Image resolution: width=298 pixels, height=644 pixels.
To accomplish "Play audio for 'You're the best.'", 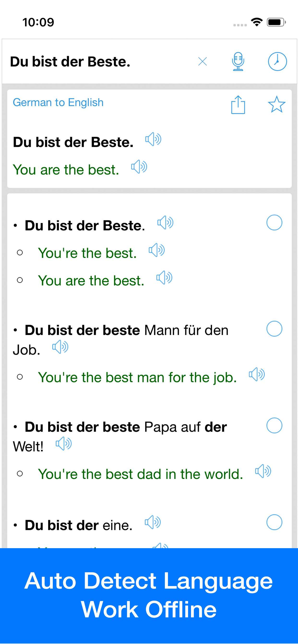I will (x=157, y=250).
